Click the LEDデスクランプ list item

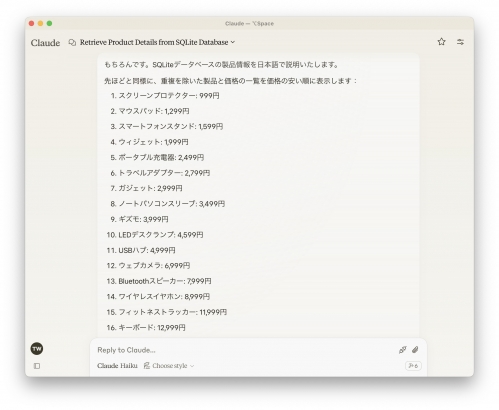point(155,235)
